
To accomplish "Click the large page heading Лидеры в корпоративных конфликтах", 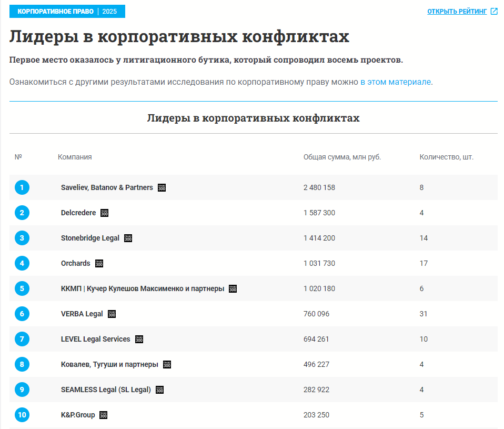I will (179, 36).
